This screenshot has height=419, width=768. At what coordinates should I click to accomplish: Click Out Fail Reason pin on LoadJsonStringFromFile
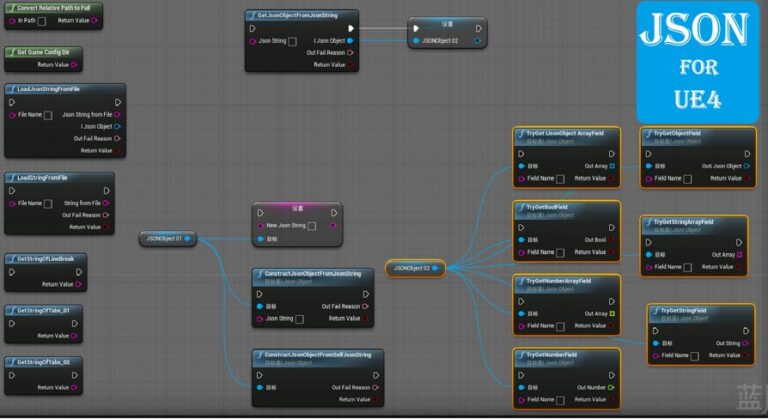tap(117, 139)
